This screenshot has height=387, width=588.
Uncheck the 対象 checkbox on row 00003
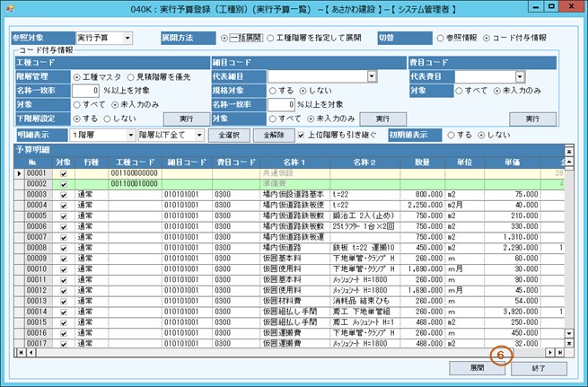(x=62, y=194)
